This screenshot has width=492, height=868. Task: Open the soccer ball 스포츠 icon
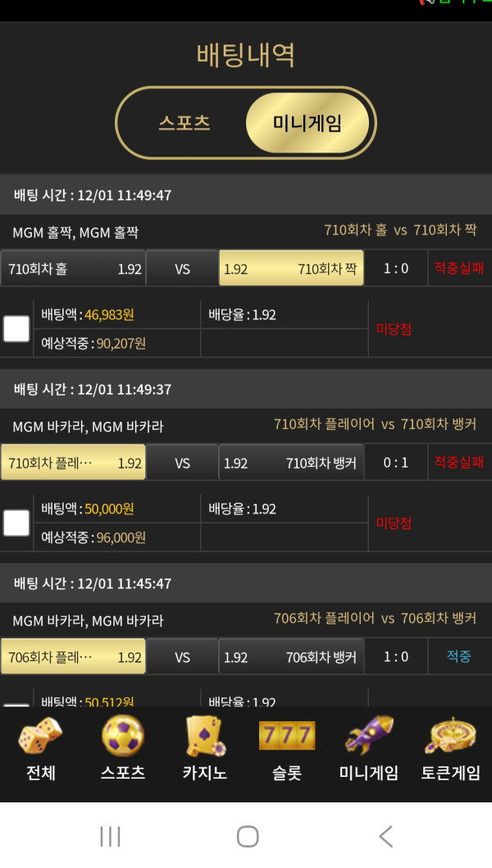[123, 736]
